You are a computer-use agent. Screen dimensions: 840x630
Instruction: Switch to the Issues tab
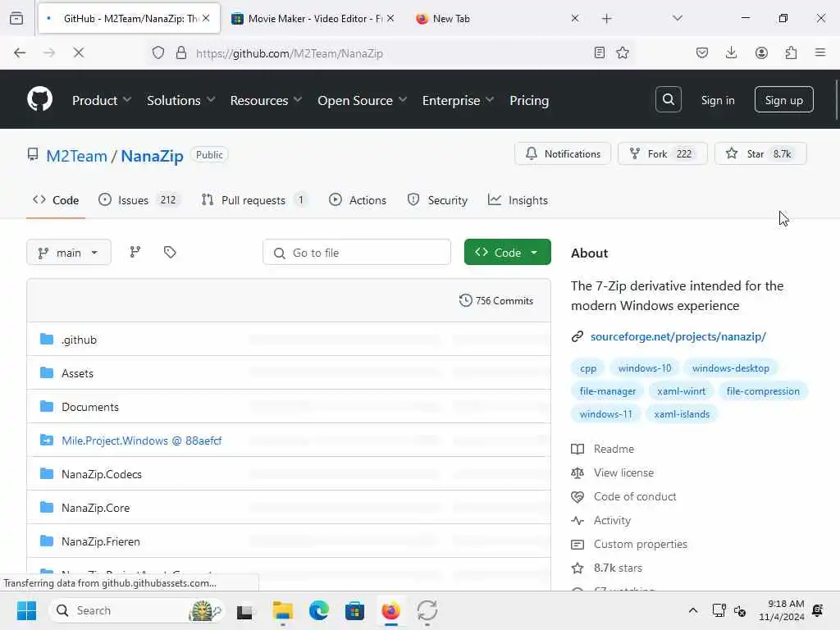click(x=139, y=200)
